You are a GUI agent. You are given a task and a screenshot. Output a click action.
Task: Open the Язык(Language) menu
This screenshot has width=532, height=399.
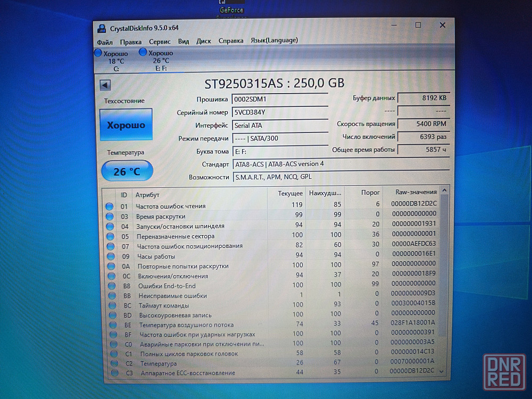[x=274, y=40]
